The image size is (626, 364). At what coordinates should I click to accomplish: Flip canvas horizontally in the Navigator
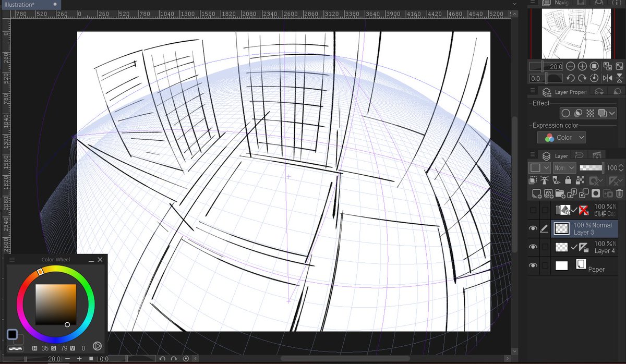608,78
